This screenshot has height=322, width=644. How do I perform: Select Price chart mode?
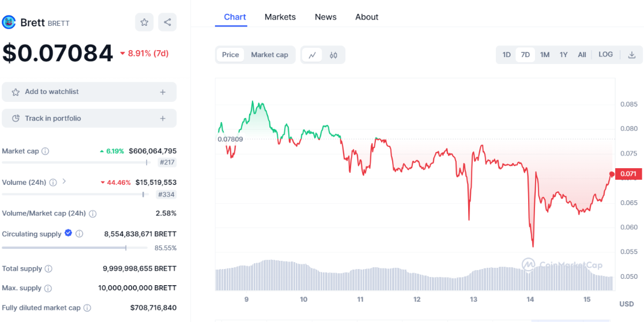[231, 55]
